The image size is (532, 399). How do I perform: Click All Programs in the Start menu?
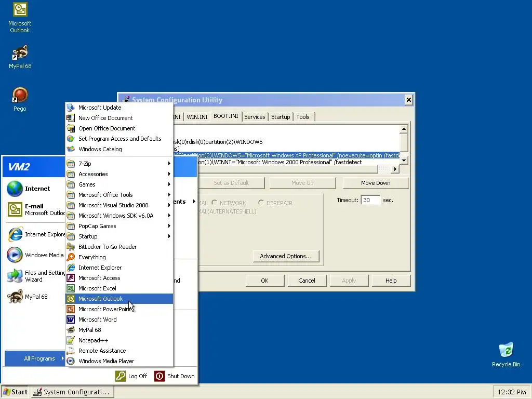click(x=35, y=358)
